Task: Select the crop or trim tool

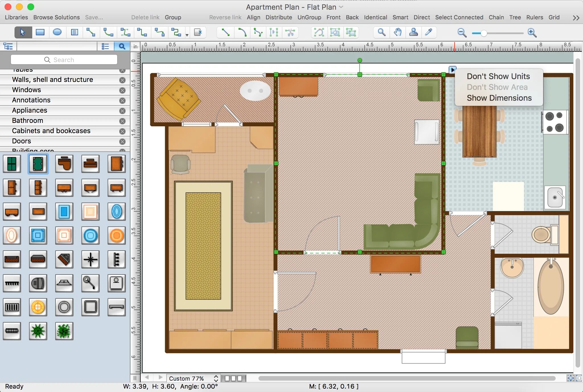Action: 290,32
